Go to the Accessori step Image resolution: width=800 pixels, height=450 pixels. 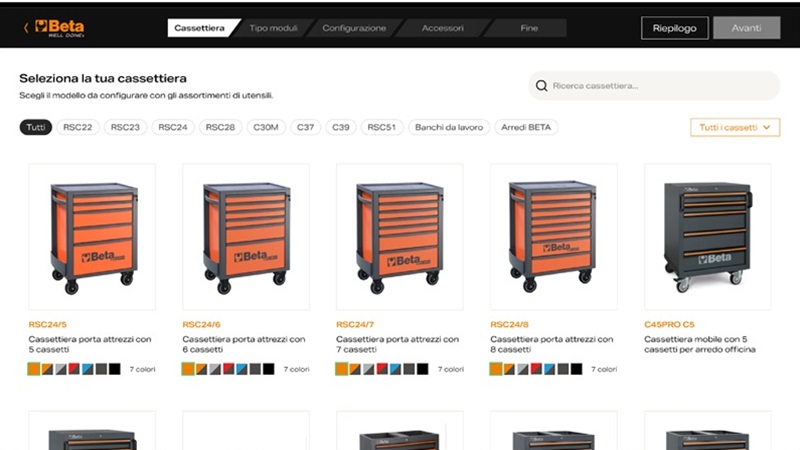pyautogui.click(x=442, y=28)
